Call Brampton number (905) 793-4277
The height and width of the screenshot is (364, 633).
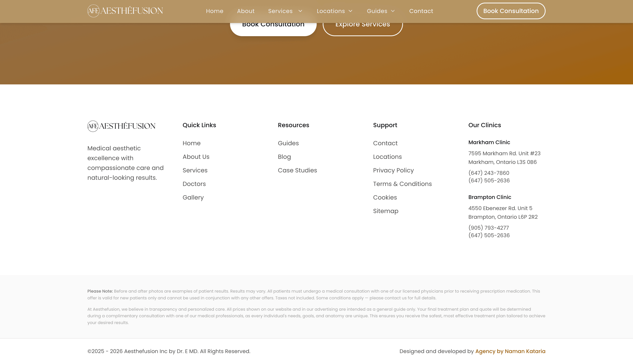click(489, 228)
